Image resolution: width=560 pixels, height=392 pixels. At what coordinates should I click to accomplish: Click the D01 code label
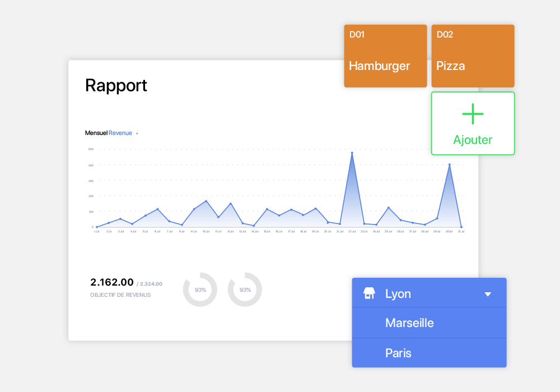click(357, 35)
